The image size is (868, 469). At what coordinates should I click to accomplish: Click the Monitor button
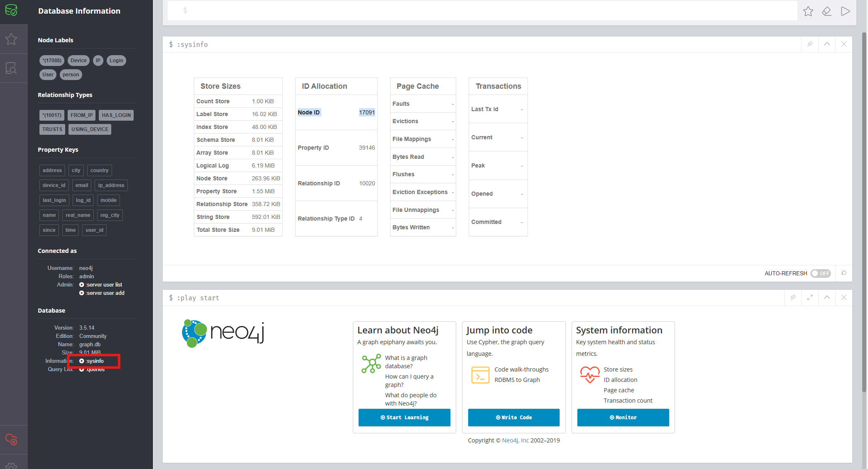[x=623, y=417]
